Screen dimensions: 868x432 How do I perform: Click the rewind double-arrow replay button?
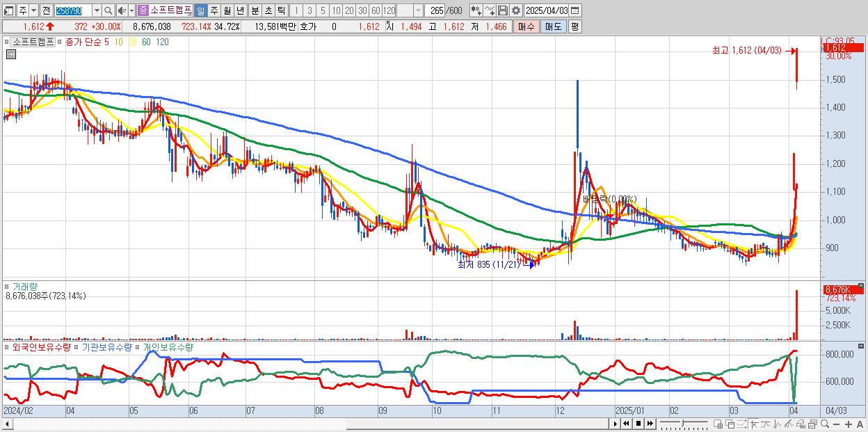[626, 424]
